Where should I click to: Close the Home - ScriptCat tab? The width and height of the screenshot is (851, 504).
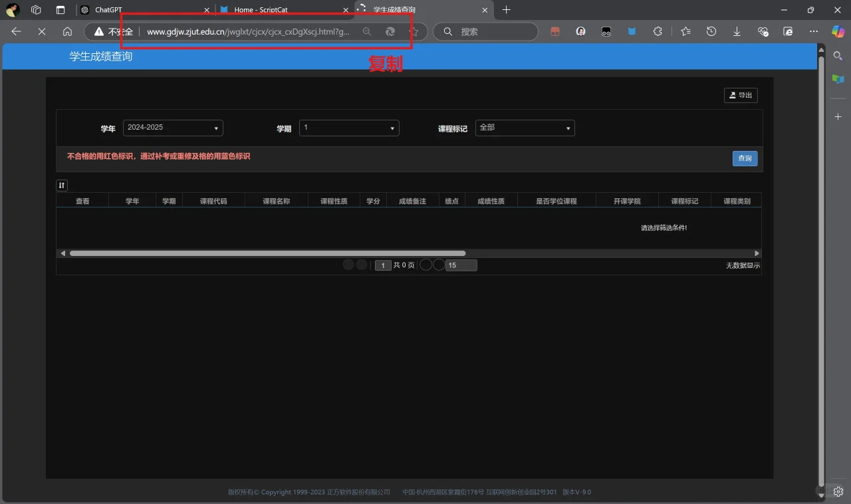point(346,10)
